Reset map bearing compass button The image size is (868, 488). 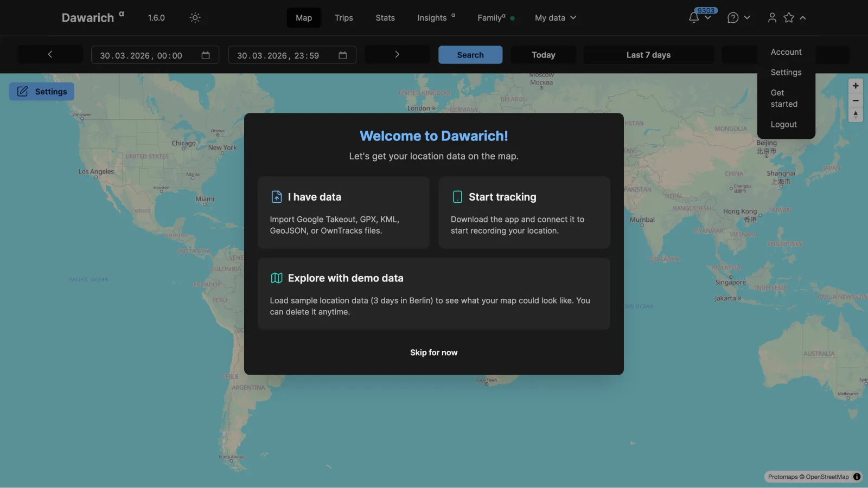coord(856,115)
